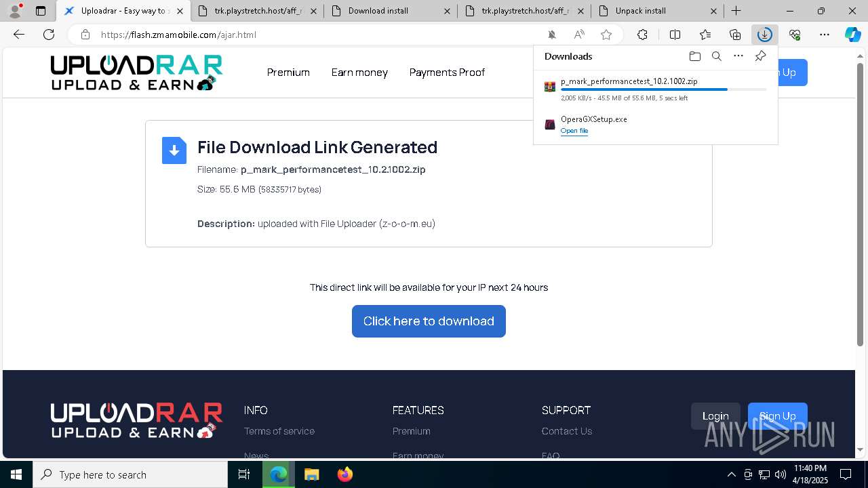This screenshot has width=868, height=488.
Task: Switch to the Download install tab
Action: [390, 11]
